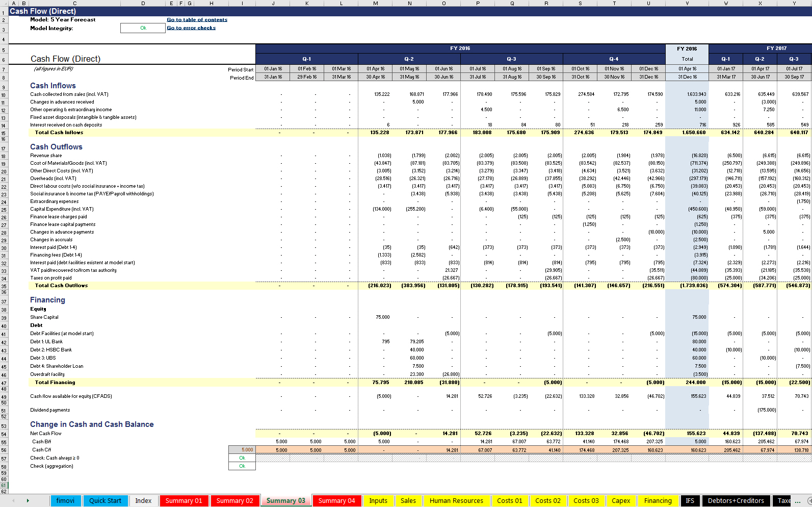Open the Go to error checks link
Image resolution: width=812 pixels, height=507 pixels.
coord(191,28)
